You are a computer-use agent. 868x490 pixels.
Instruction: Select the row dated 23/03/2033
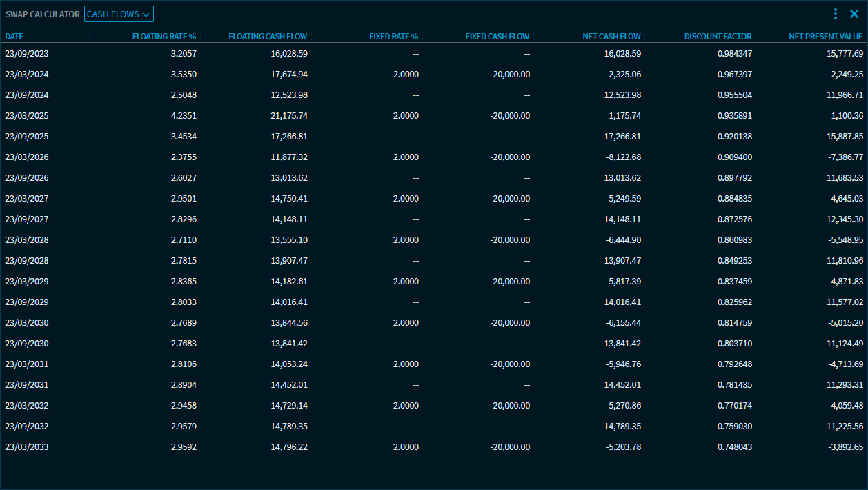tap(27, 447)
